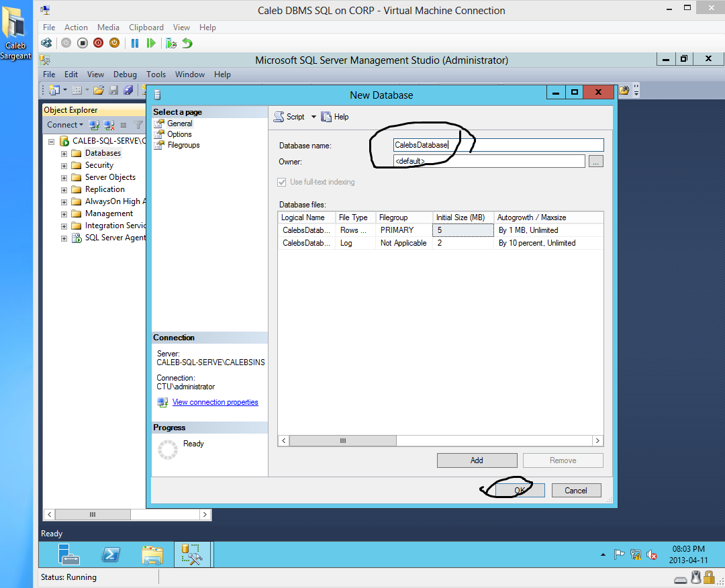
Task: Click the grey Start VM power icon
Action: click(66, 43)
